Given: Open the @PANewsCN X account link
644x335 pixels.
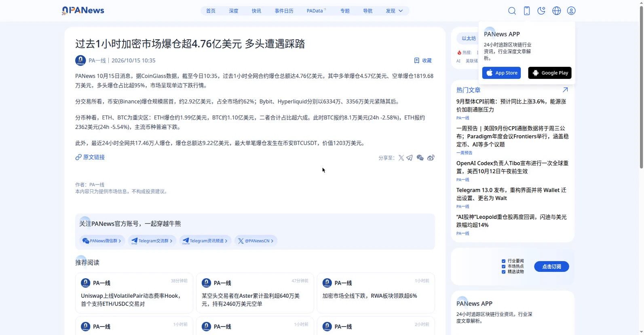Looking at the screenshot, I should 255,241.
